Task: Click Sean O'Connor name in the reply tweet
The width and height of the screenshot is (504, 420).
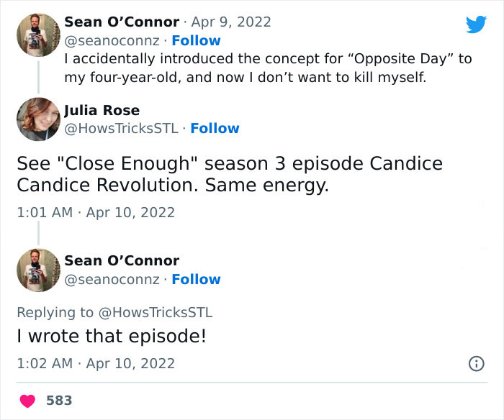Action: point(122,260)
